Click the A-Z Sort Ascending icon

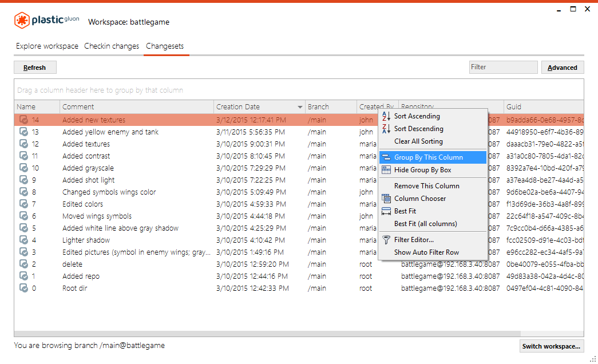(x=386, y=116)
